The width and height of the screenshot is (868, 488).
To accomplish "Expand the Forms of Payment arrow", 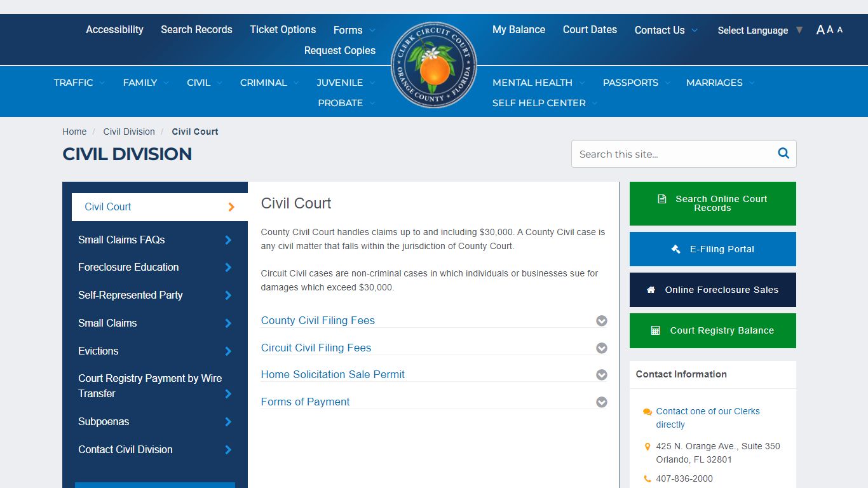I will tap(602, 402).
